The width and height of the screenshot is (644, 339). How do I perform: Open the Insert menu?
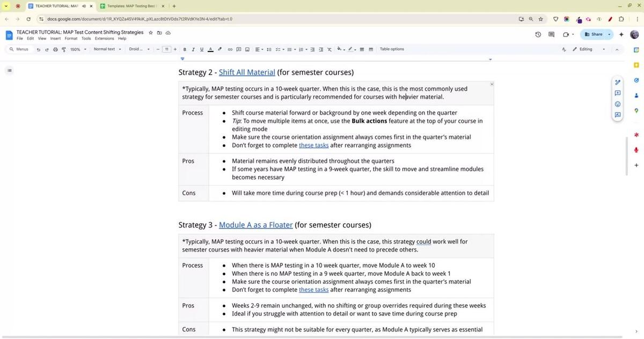(x=55, y=39)
